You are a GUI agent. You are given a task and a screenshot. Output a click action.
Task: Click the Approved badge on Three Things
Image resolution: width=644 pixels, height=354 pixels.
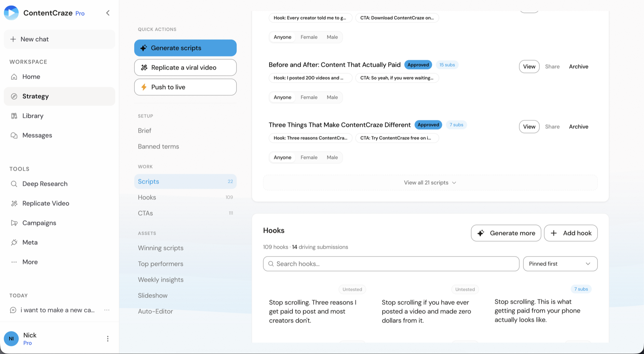pyautogui.click(x=428, y=125)
